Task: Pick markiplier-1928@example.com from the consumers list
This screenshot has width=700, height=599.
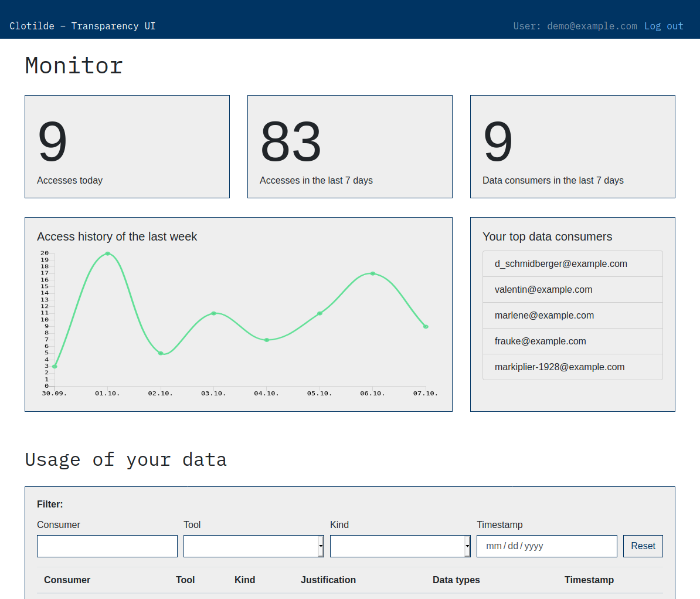Action: coord(559,367)
